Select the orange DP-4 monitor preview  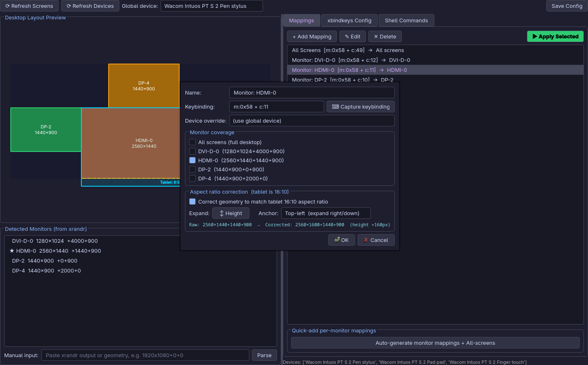click(x=144, y=86)
